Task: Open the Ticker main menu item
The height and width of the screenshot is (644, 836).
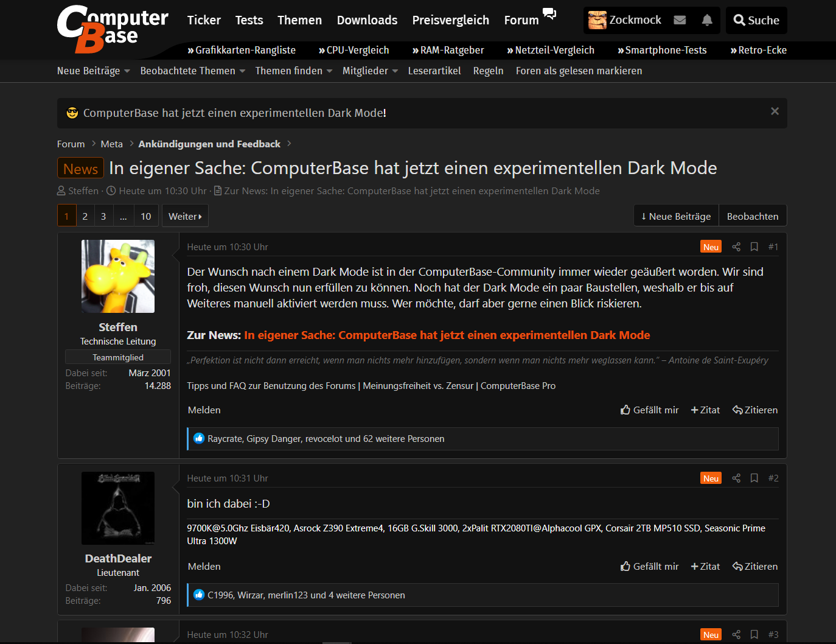Action: 204,20
